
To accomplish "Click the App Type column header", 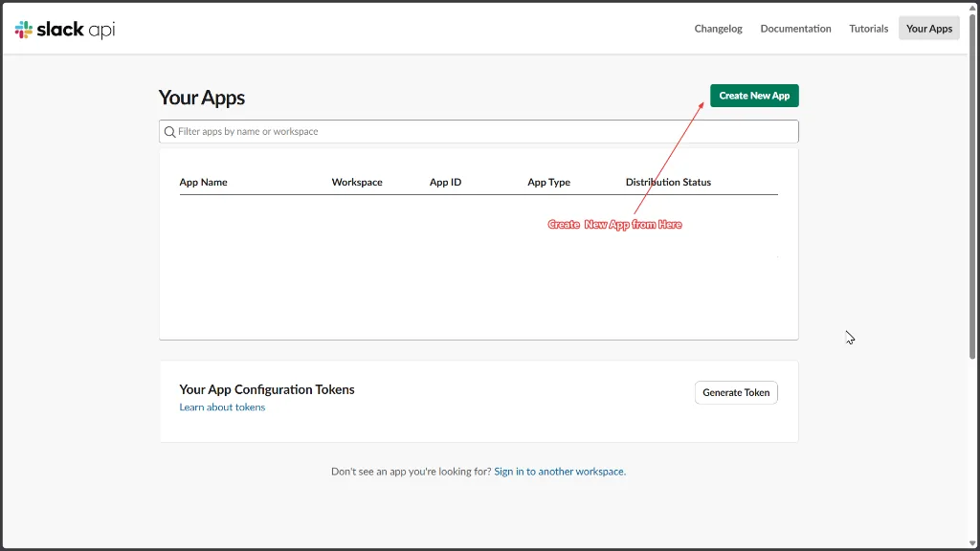I will click(548, 183).
